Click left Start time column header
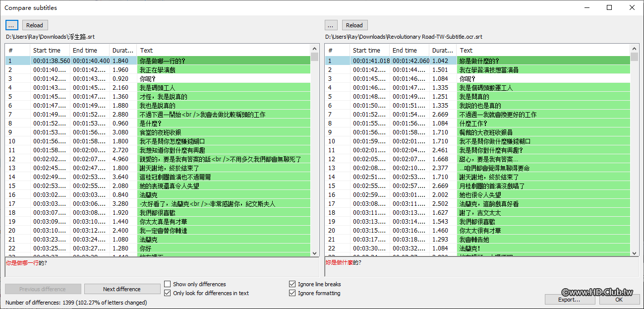Screen dimensions: 644x309 [x=50, y=50]
